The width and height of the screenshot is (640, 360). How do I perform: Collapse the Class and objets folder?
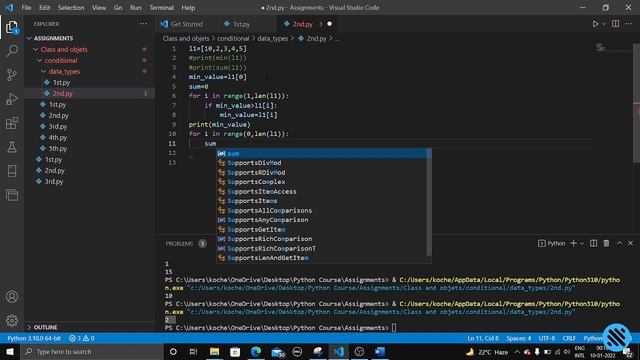click(x=64, y=49)
